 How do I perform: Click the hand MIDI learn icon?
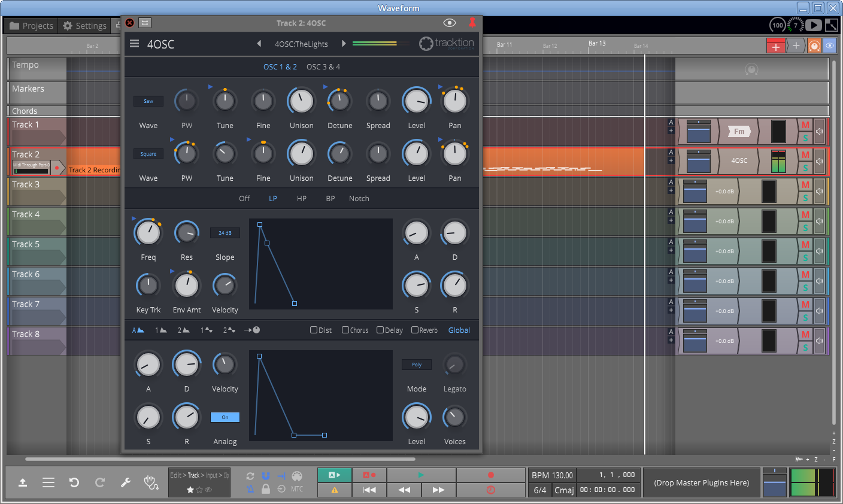pos(151,482)
